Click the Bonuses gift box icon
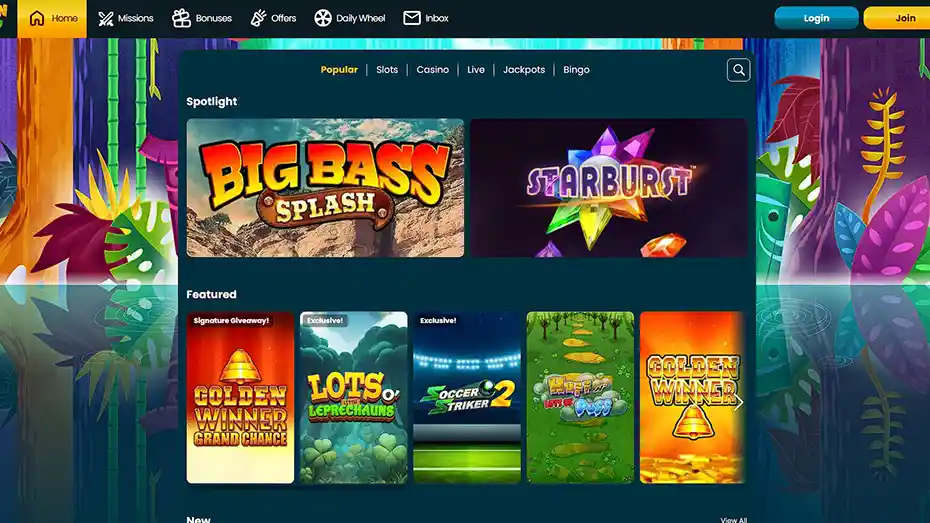 point(181,18)
